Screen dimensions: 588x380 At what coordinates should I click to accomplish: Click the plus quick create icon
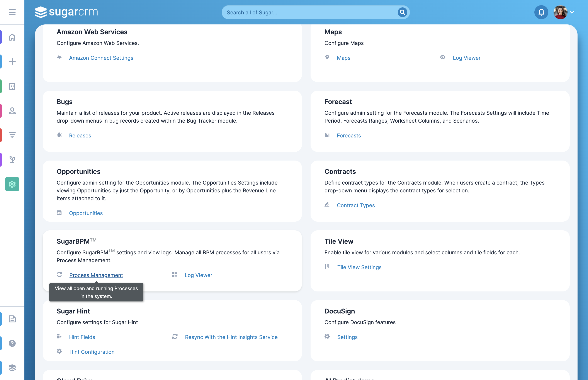[12, 62]
